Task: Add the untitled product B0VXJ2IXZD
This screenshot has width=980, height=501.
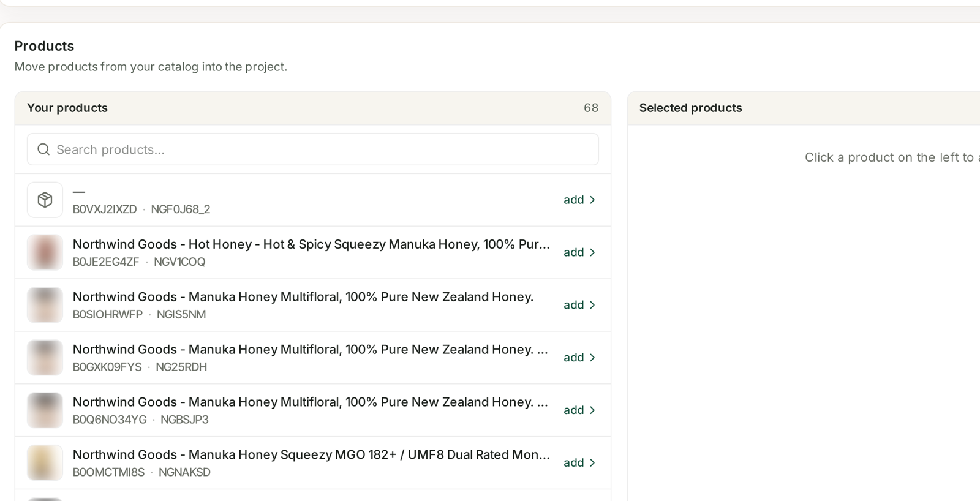Action: click(x=579, y=200)
